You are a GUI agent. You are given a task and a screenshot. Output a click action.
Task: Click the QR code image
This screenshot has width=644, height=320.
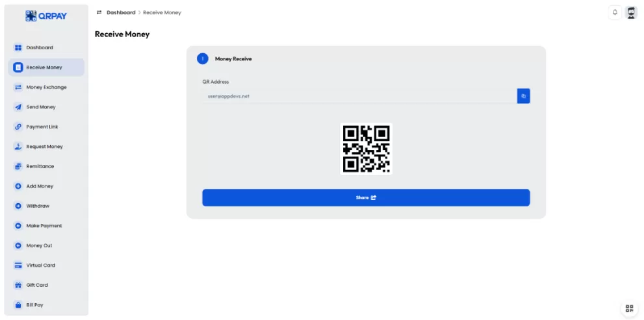[x=366, y=149]
